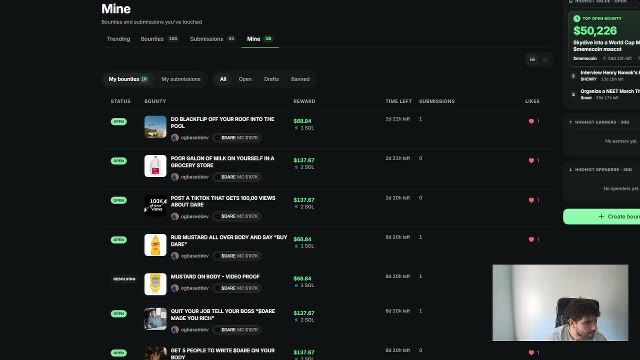Click author avatar on rub mustard bounty
The height and width of the screenshot is (360, 640).
(175, 256)
